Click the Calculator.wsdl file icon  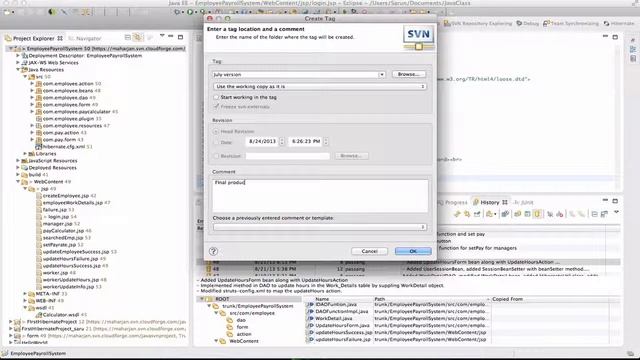click(x=38, y=315)
